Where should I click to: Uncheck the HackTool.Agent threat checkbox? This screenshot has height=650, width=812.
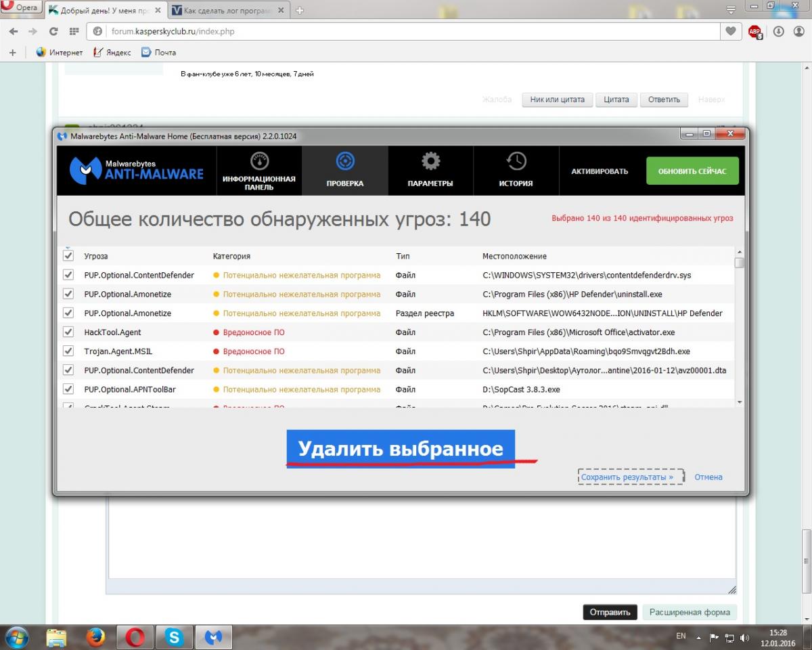coord(68,332)
